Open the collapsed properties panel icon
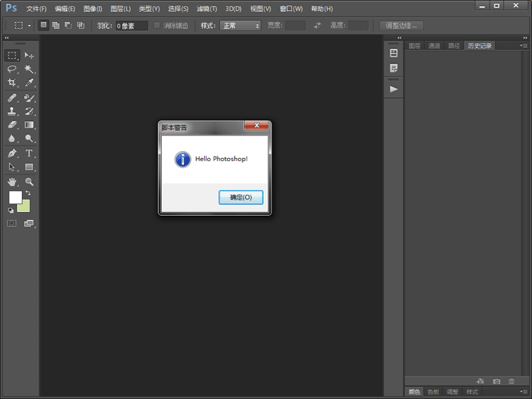 (x=394, y=53)
